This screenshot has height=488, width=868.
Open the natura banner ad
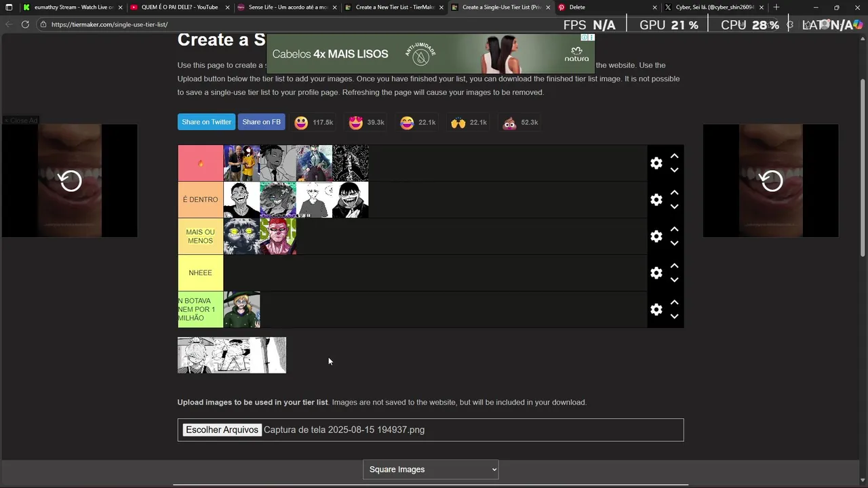click(431, 54)
